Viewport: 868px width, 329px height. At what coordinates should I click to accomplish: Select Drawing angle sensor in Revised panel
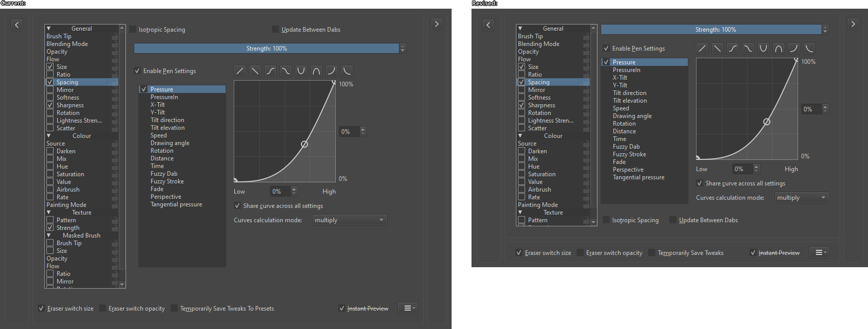tap(632, 116)
